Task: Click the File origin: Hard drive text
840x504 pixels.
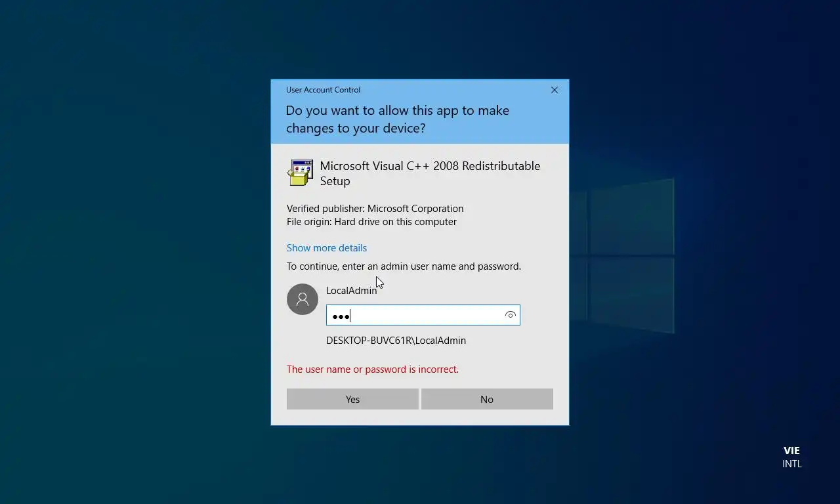Action: (371, 222)
